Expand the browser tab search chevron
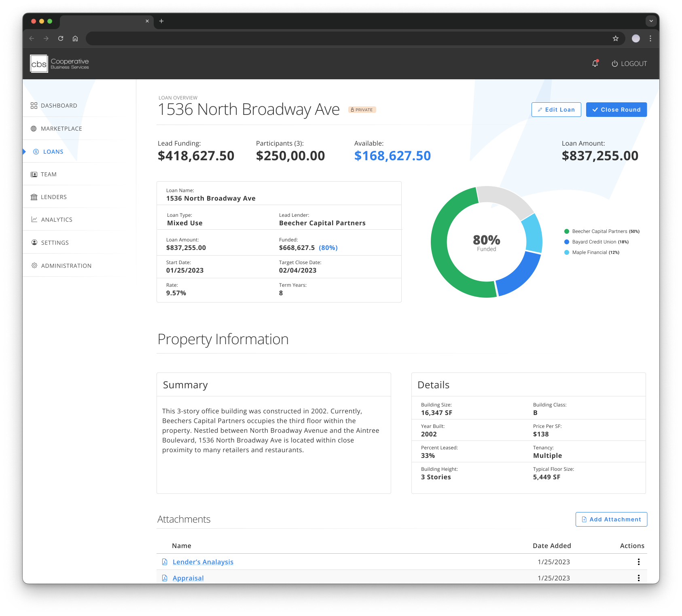The width and height of the screenshot is (682, 616). [x=651, y=21]
